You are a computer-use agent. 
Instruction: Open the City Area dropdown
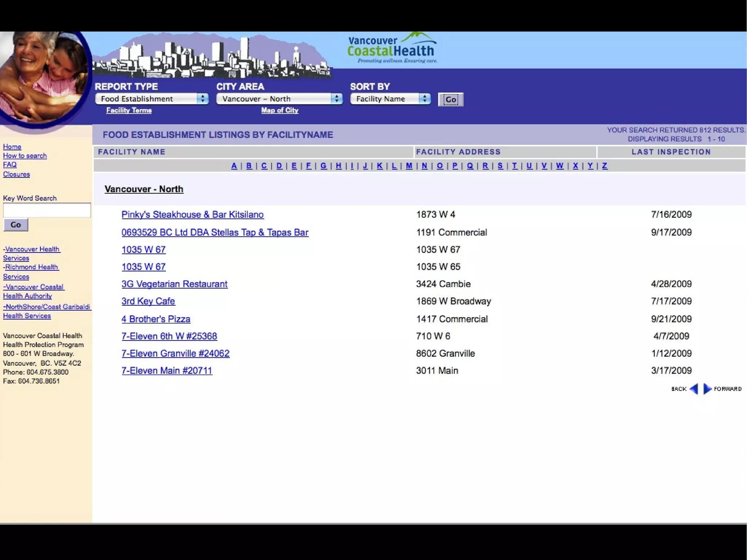point(279,99)
